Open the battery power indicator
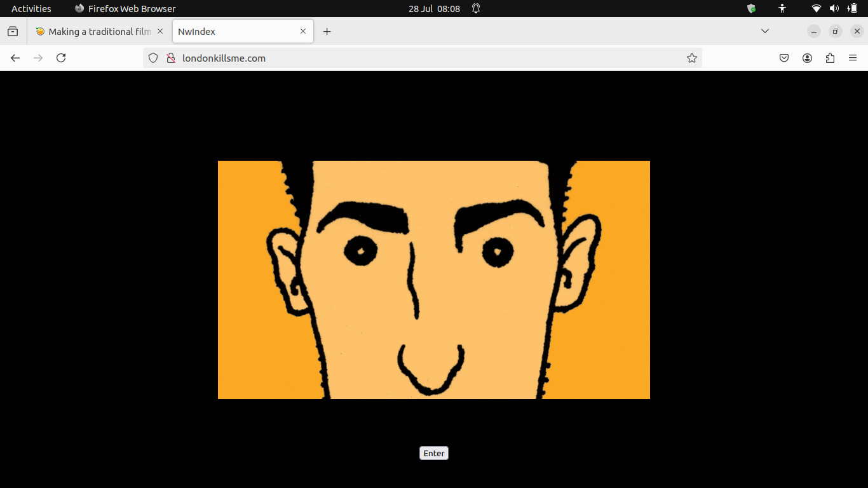This screenshot has height=488, width=868. (853, 8)
